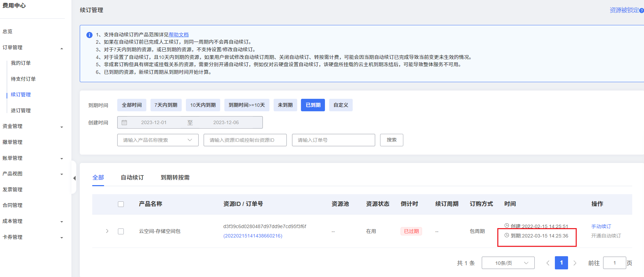This screenshot has height=277, width=644.
Task: Click the blue info icon in notice
Action: [x=89, y=35]
